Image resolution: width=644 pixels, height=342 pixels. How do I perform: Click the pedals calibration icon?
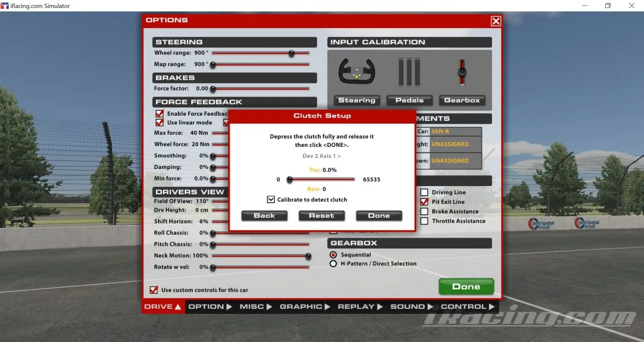coord(409,72)
